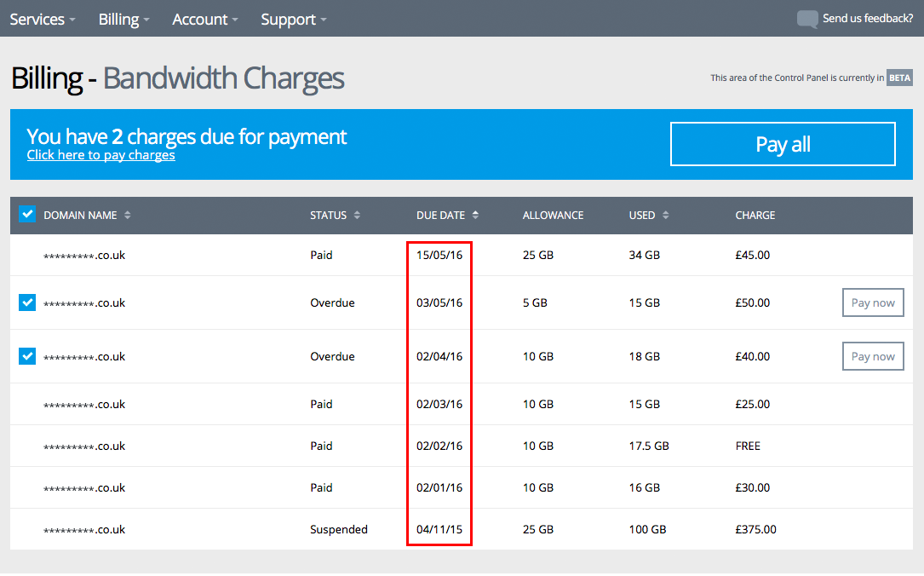Follow the 'Click here to pay charges' link
924x576 pixels.
pos(100,155)
